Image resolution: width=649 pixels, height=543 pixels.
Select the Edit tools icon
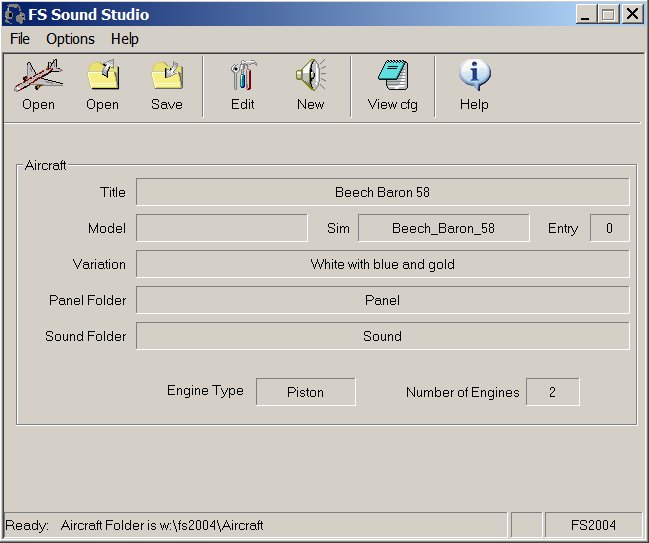pos(243,76)
